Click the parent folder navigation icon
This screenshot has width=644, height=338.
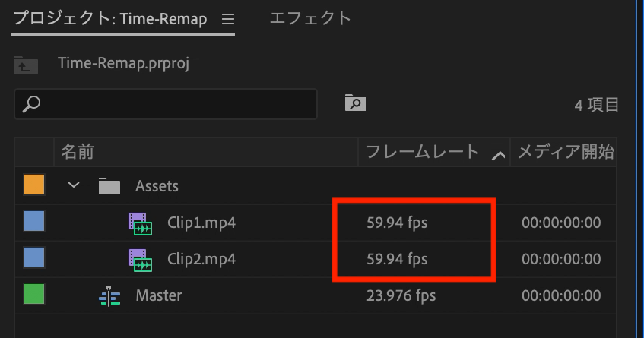(x=26, y=65)
